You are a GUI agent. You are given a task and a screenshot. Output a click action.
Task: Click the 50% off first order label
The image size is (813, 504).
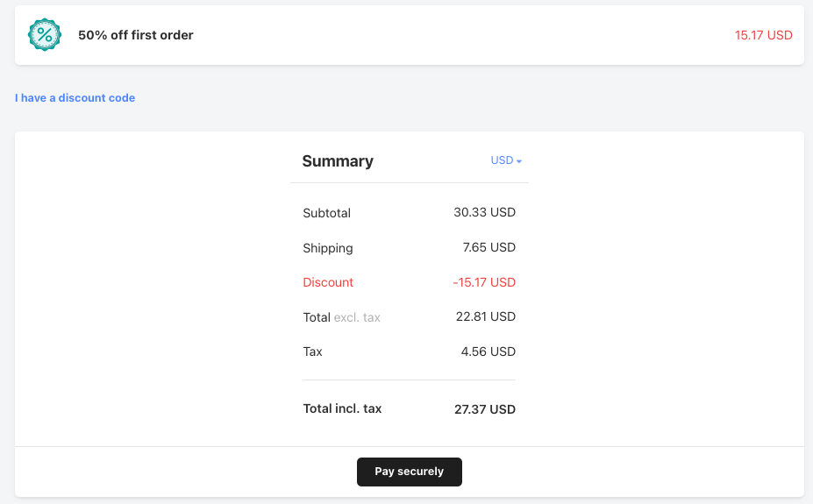135,35
